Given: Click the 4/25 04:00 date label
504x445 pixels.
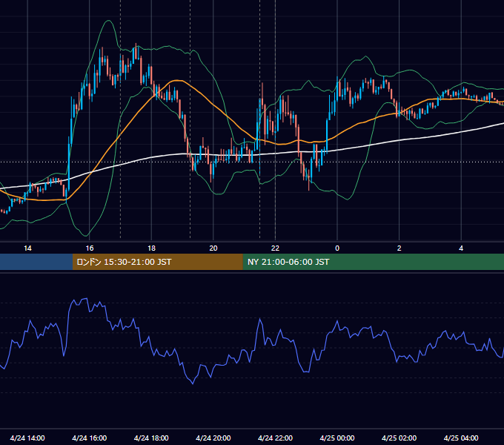Looking at the screenshot, I should (461, 438).
